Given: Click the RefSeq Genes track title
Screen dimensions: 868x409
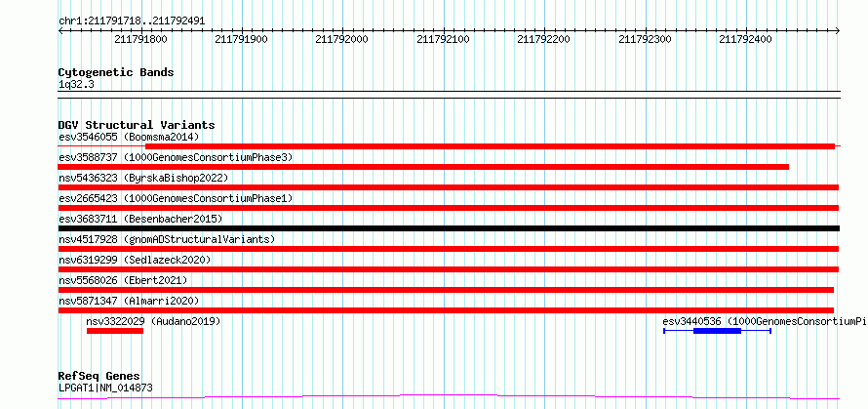Looking at the screenshot, I should (99, 376).
